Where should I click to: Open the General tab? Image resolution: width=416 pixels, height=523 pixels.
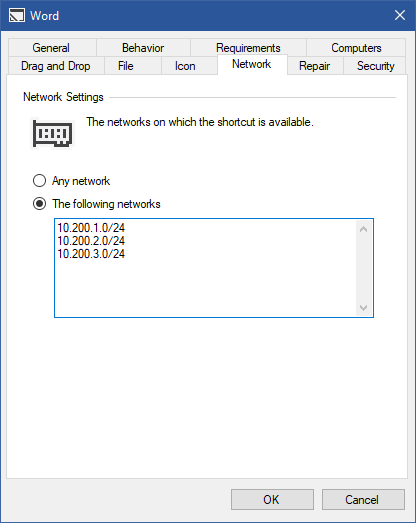(52, 48)
